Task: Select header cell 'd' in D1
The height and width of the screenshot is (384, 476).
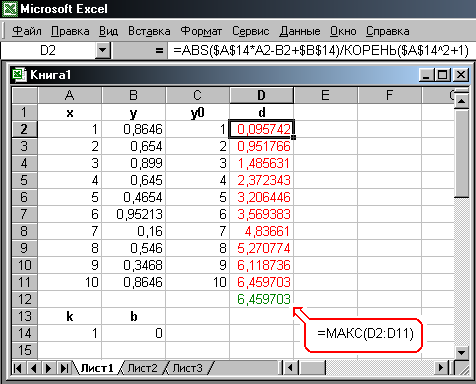Action: click(x=261, y=112)
